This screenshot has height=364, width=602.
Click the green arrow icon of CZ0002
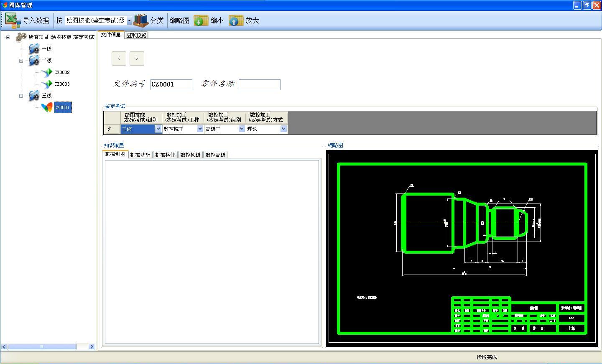(47, 72)
